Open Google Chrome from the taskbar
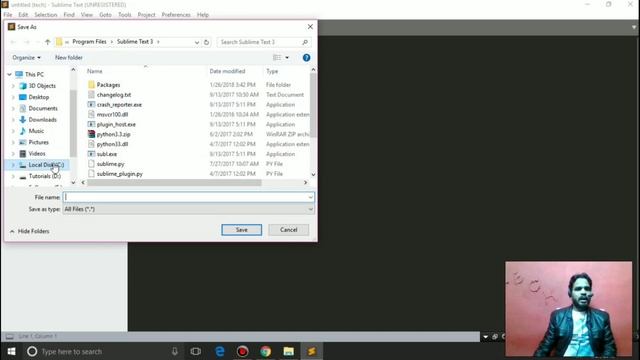The width and height of the screenshot is (640, 360). (265, 351)
